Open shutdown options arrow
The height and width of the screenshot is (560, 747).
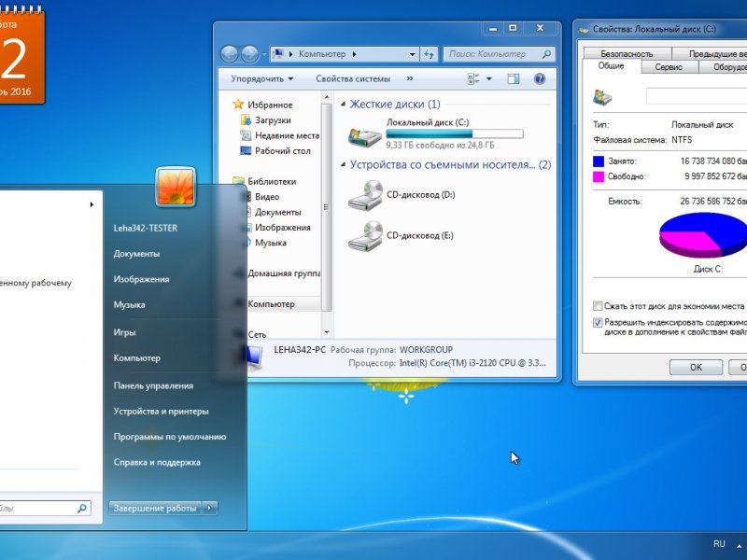209,508
